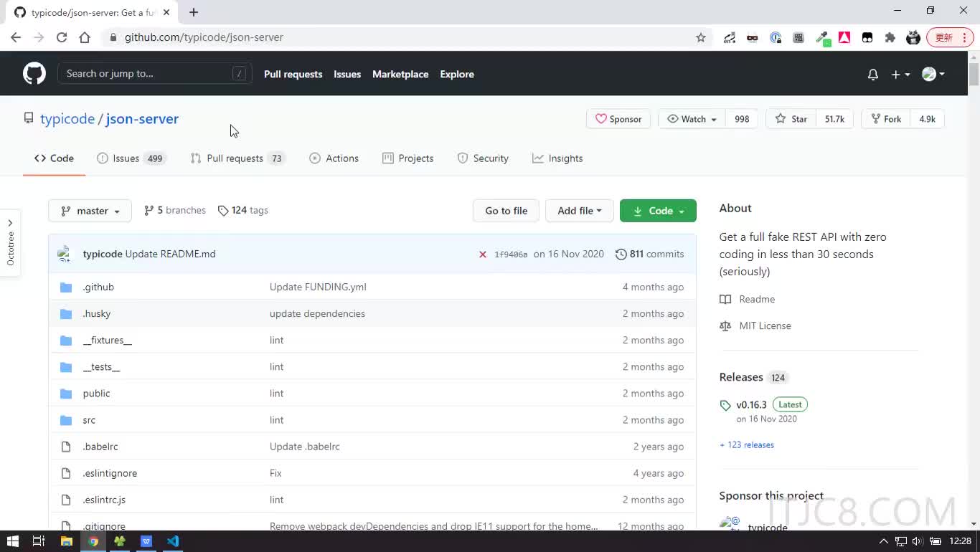The image size is (980, 552).
Task: Open the Insights tab
Action: pyautogui.click(x=557, y=158)
